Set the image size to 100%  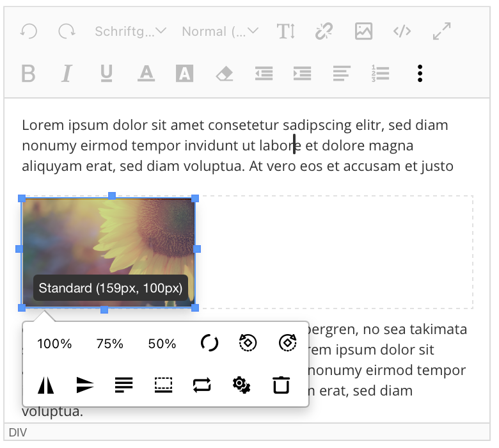pyautogui.click(x=54, y=344)
